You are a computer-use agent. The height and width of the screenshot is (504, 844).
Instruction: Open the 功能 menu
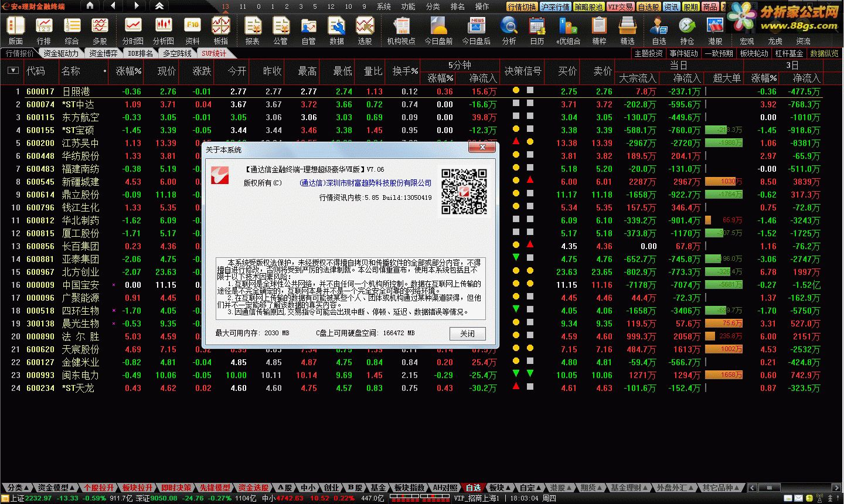tap(408, 6)
